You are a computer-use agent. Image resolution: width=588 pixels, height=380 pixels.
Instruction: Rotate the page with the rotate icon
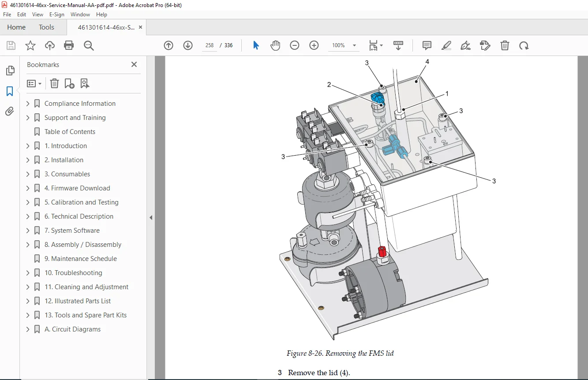pyautogui.click(x=524, y=45)
